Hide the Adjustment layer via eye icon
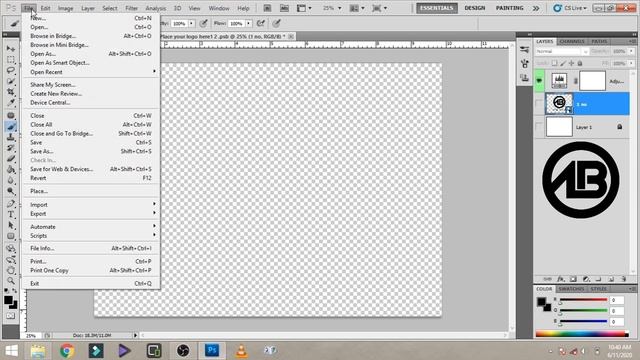The image size is (640, 360). (539, 80)
